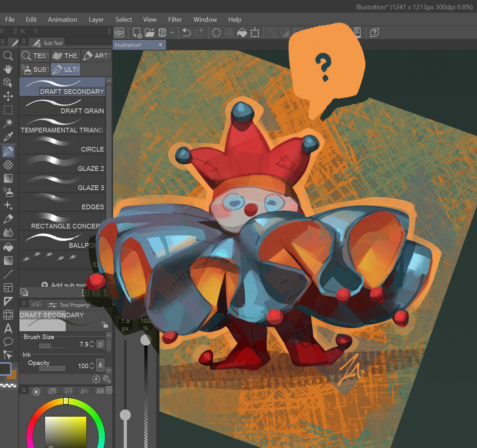Screen dimensions: 477x448
Task: Toggle the brush size checkmark button
Action: [100, 344]
